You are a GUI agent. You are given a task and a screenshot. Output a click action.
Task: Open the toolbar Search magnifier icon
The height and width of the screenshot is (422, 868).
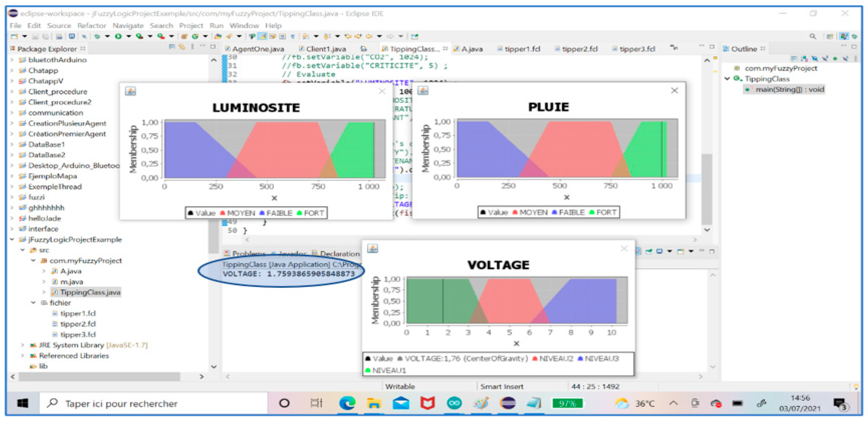(x=813, y=36)
